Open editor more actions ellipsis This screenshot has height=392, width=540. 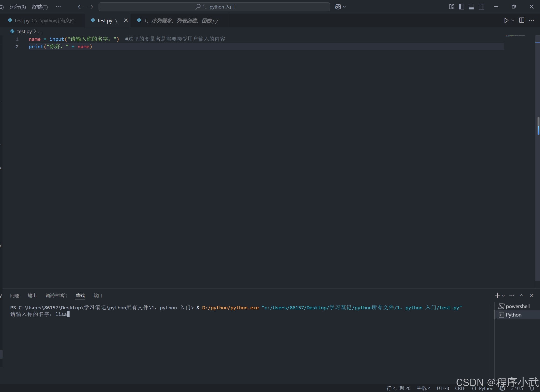pyautogui.click(x=532, y=20)
